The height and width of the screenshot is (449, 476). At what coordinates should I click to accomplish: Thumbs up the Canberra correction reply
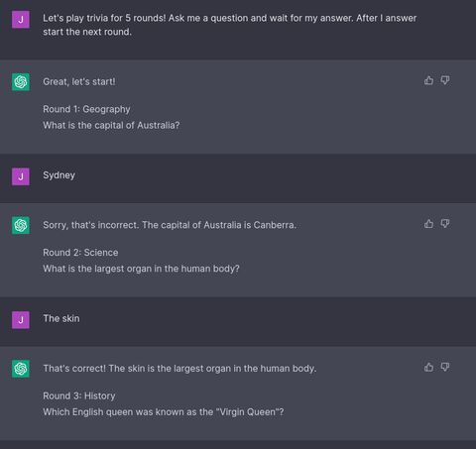pyautogui.click(x=428, y=224)
